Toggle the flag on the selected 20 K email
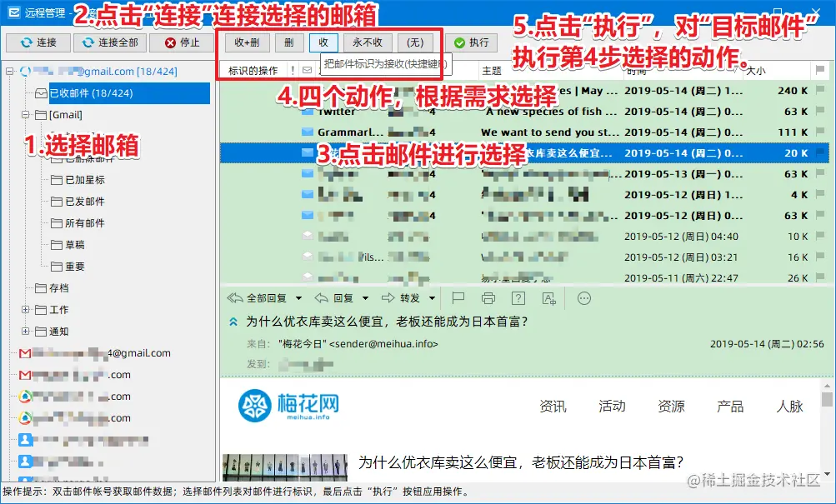 [x=820, y=153]
